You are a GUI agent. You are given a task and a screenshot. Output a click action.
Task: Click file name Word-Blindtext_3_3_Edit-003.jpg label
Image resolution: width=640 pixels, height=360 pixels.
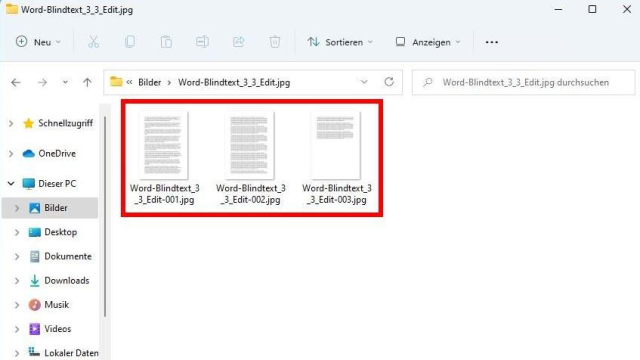click(337, 194)
